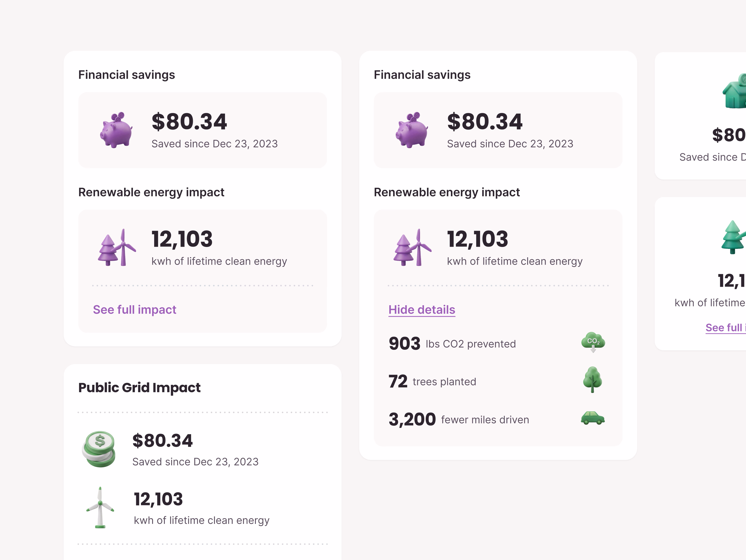Click kwh of lifetime clean energy, left card

219,262
